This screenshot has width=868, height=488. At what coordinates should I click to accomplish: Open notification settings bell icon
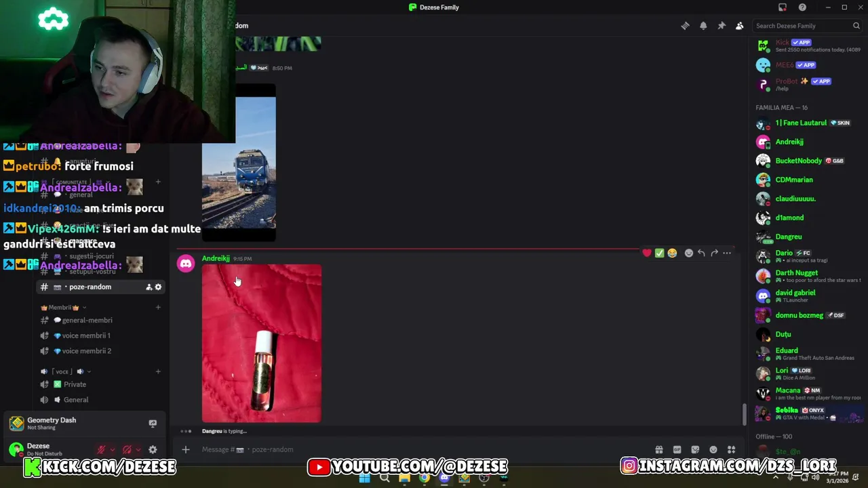[703, 26]
